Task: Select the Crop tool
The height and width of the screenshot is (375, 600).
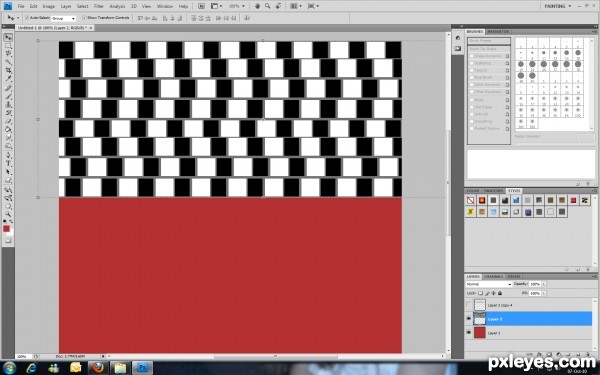Action: [x=8, y=70]
